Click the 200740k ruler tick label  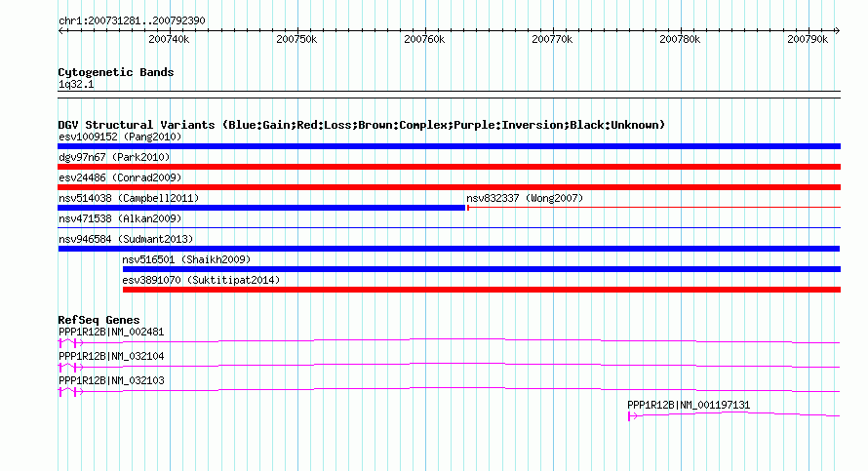point(169,39)
